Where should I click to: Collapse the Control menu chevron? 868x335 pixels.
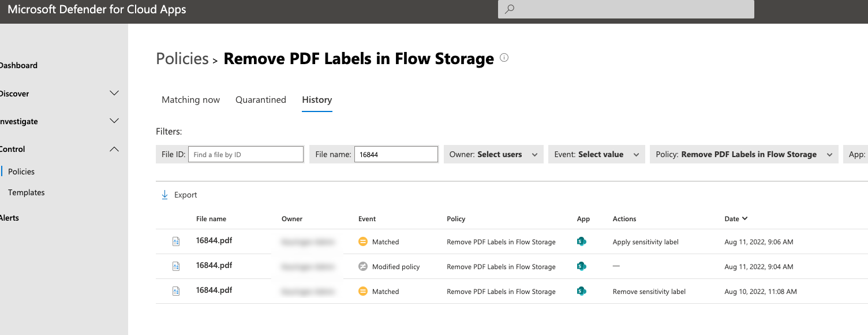tap(114, 149)
